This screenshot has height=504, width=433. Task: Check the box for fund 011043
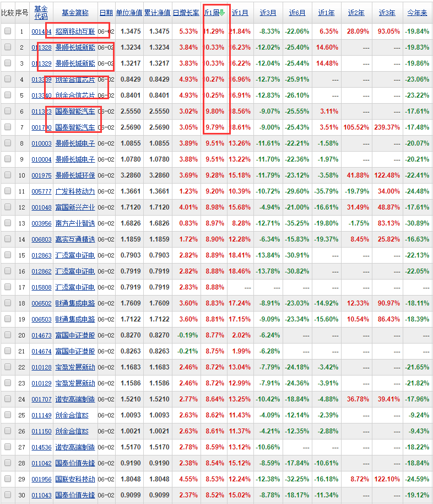[x=8, y=495]
